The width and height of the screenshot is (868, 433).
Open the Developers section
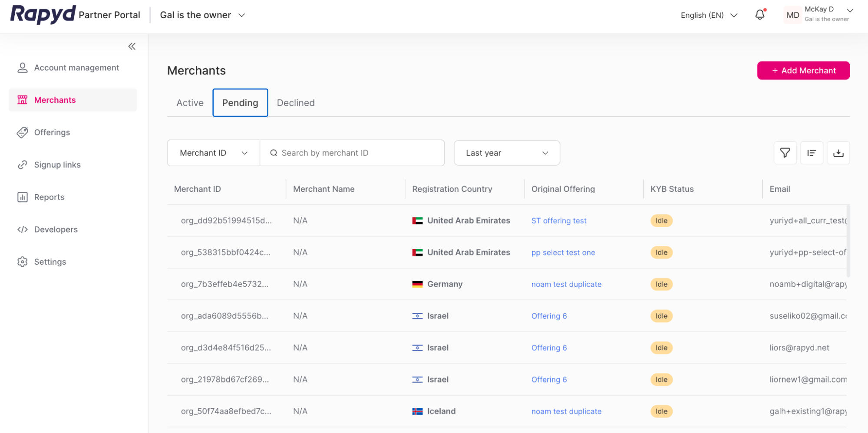56,229
